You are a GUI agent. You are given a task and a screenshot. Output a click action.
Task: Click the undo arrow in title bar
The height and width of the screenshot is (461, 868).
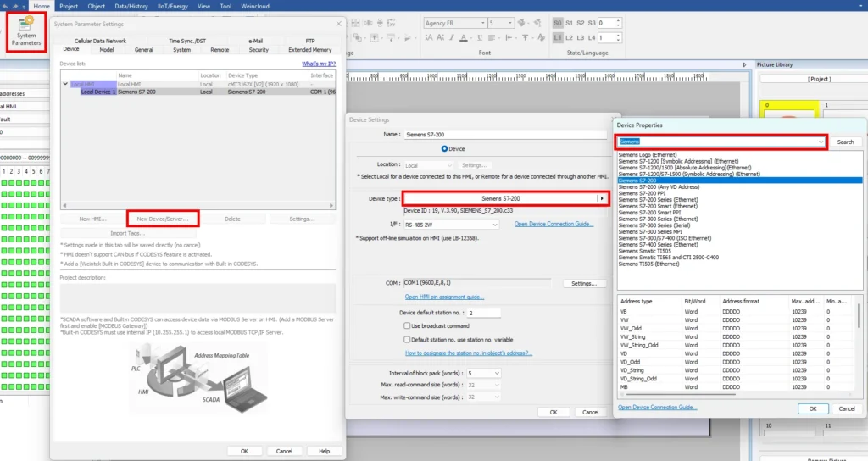click(6, 5)
